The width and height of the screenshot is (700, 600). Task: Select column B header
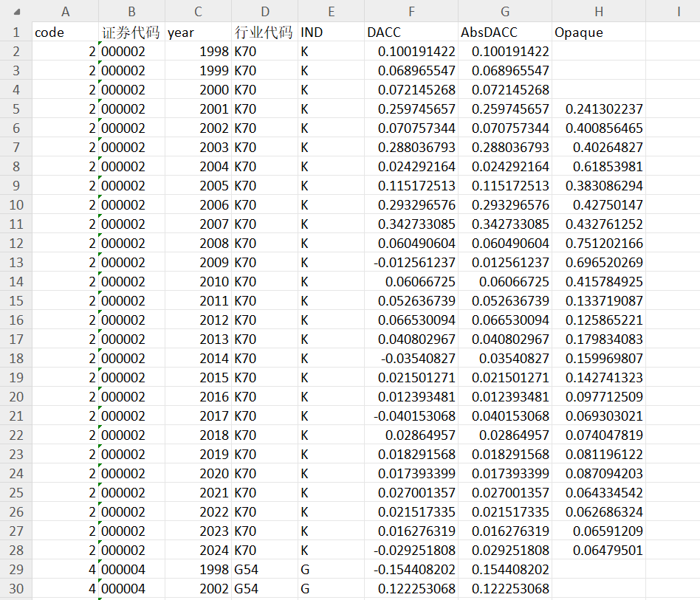tap(131, 11)
